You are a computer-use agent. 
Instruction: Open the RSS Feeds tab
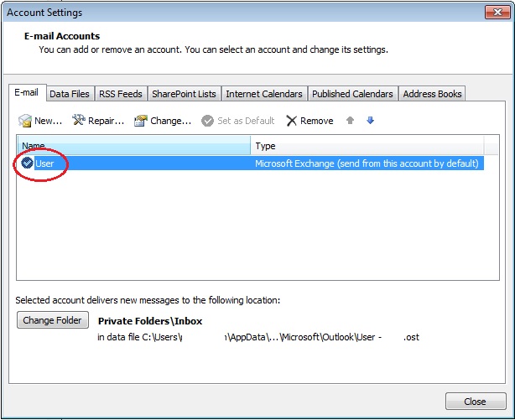point(121,94)
